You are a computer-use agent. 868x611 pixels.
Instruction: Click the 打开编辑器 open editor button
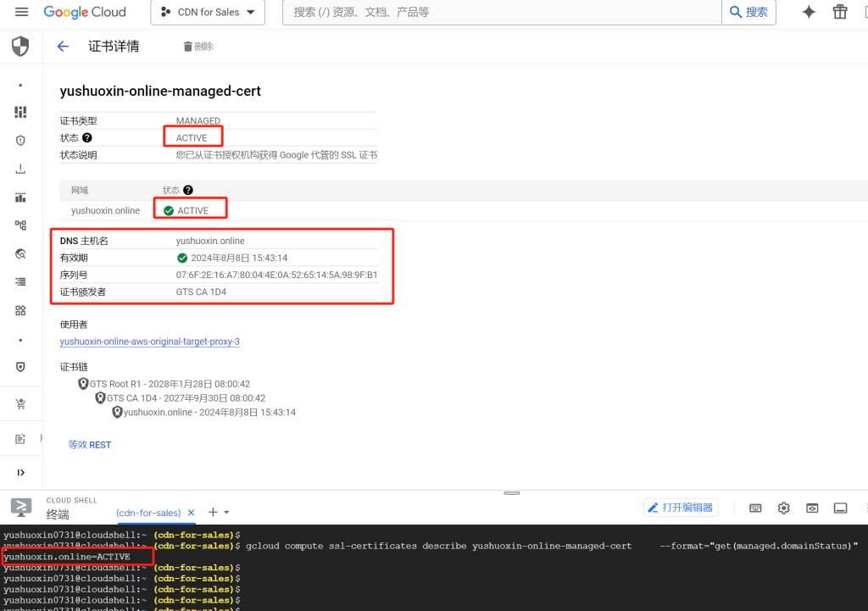click(681, 507)
